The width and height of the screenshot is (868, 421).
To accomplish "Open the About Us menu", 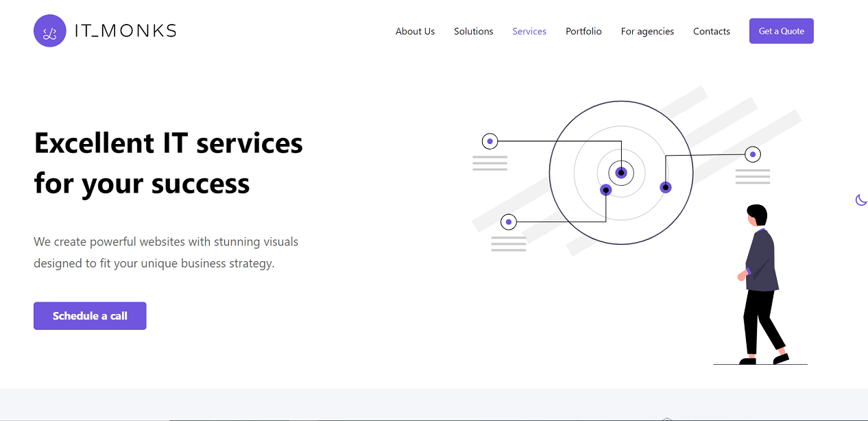I will tap(415, 31).
